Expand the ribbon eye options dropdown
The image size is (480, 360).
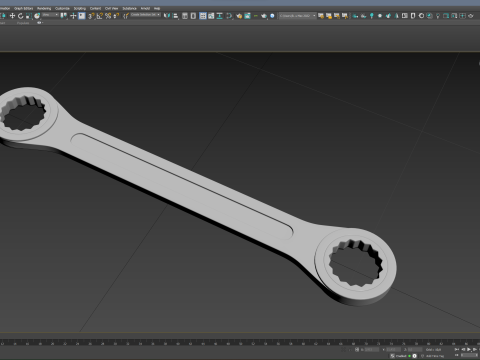click(40, 23)
